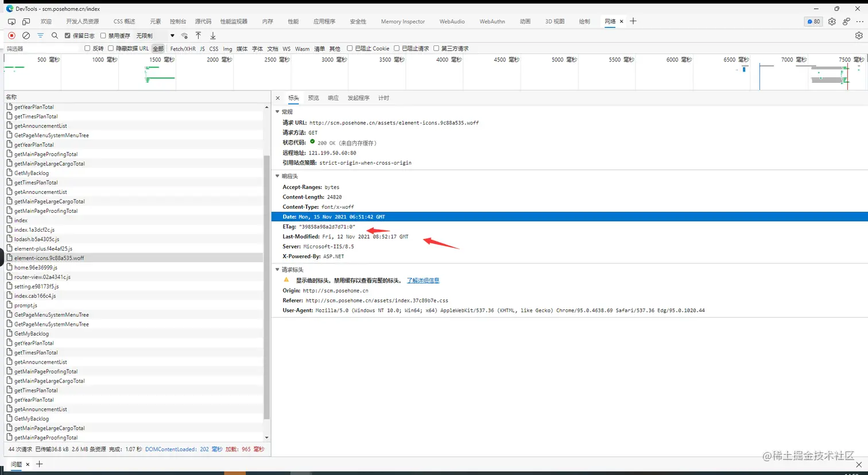This screenshot has height=475, width=868.
Task: Open the 源代码 sources panel
Action: (203, 21)
